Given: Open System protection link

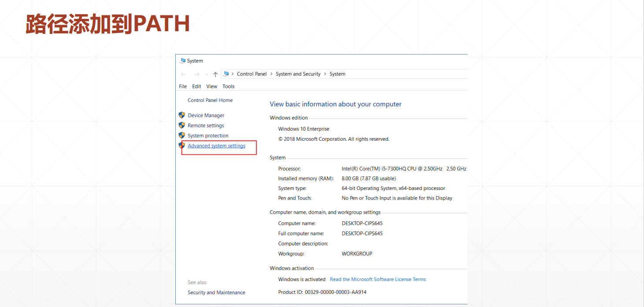Looking at the screenshot, I should click(208, 135).
